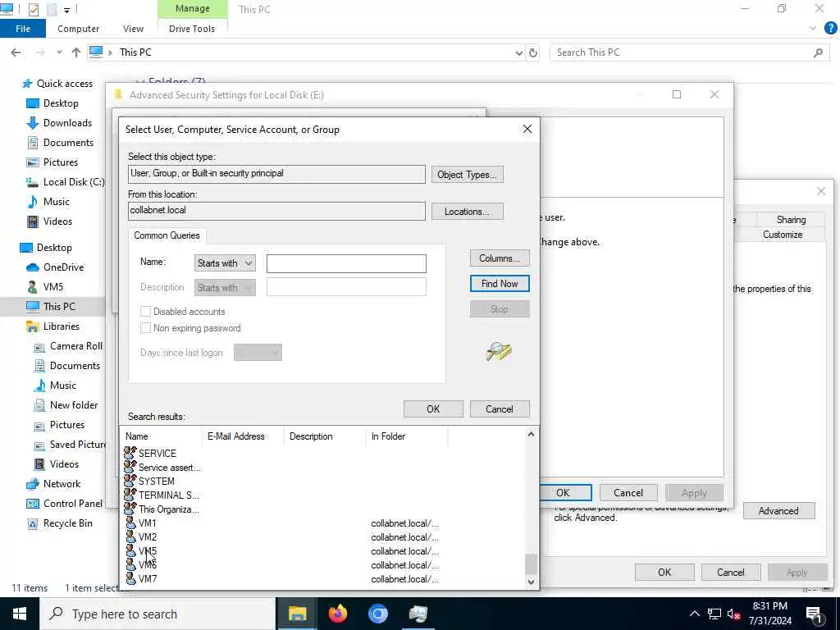Click the Columns button

[x=500, y=258]
